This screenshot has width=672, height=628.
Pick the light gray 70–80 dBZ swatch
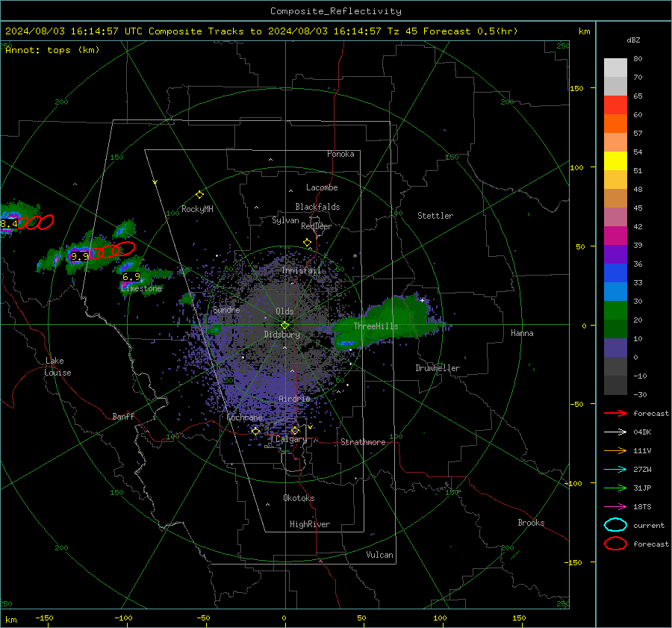tap(615, 68)
